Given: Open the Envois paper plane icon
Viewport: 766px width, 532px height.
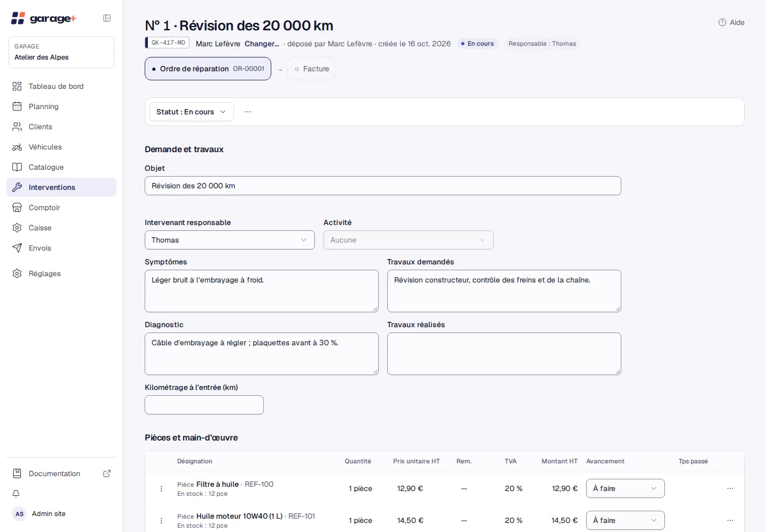Looking at the screenshot, I should [17, 248].
